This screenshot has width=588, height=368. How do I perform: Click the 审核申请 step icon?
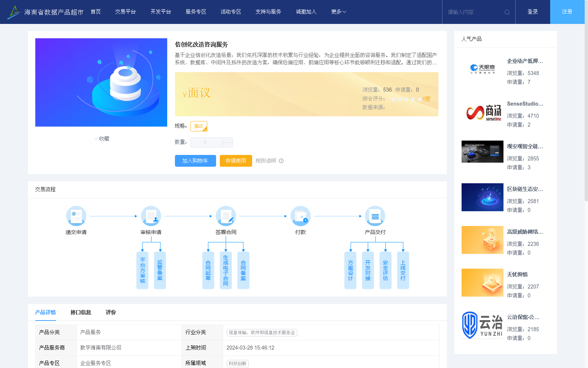pos(151,216)
